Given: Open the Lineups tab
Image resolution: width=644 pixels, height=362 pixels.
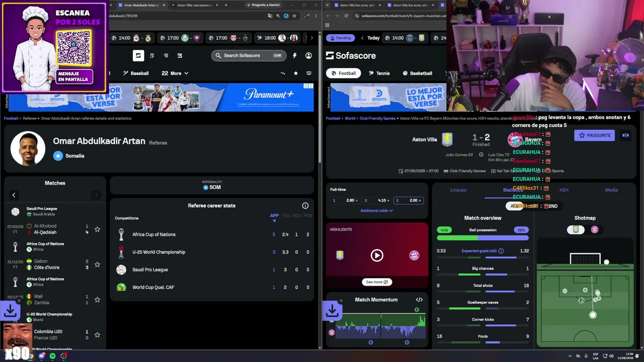Looking at the screenshot, I should tap(458, 190).
